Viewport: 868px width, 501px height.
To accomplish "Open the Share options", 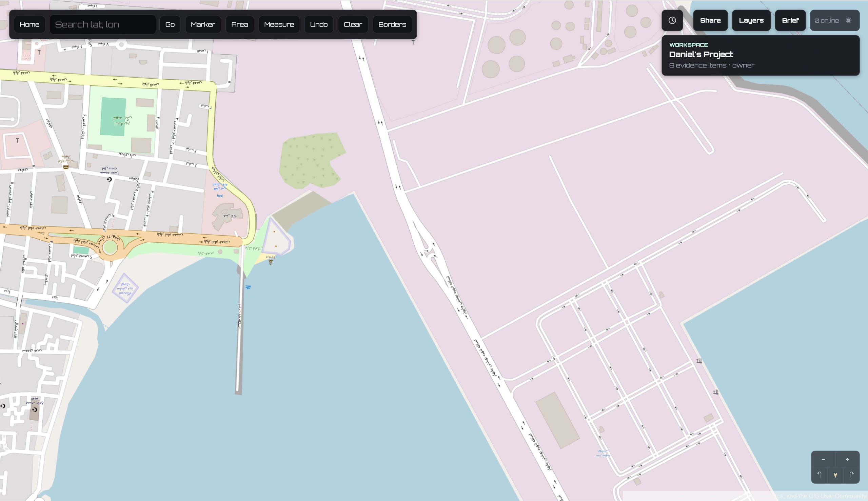I will click(710, 21).
